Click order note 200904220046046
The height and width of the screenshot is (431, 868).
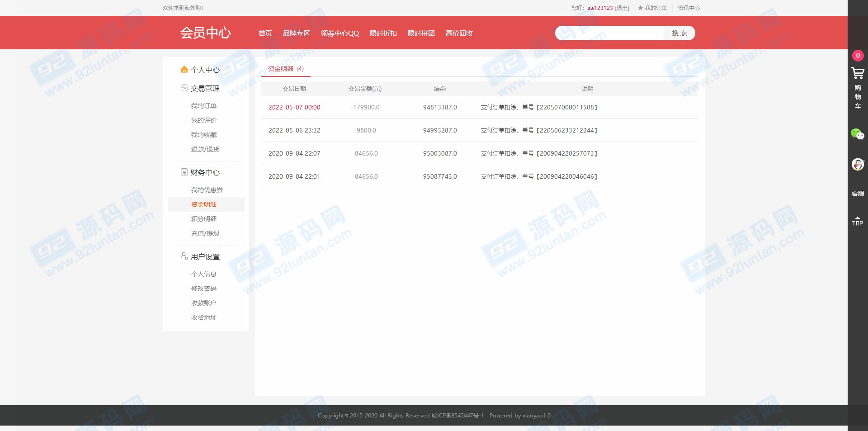point(539,176)
